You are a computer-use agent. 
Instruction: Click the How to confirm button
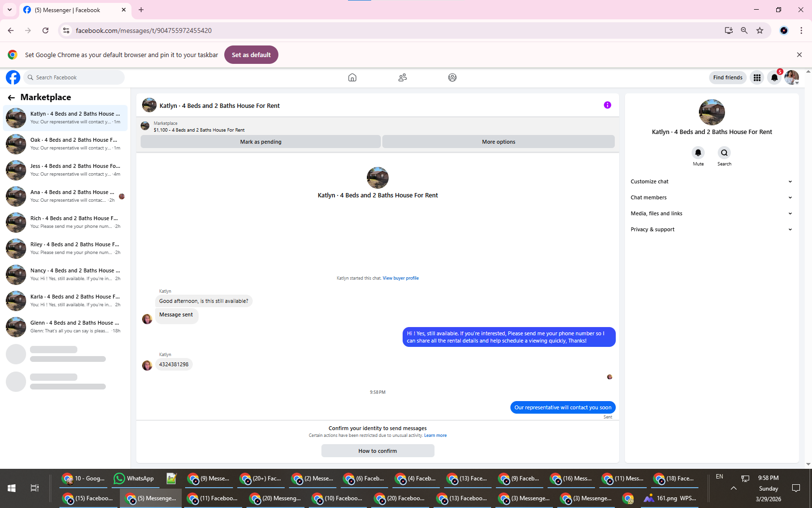pos(377,451)
